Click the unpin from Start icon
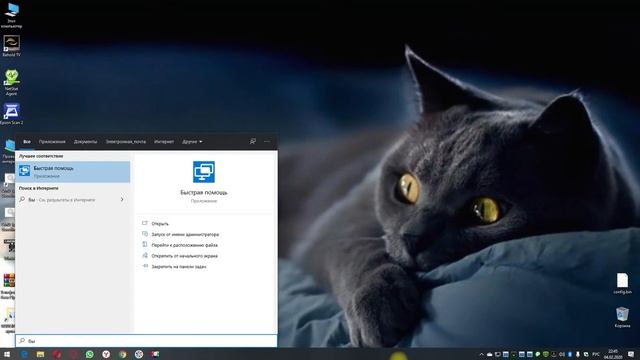The width and height of the screenshot is (640, 360). (145, 256)
